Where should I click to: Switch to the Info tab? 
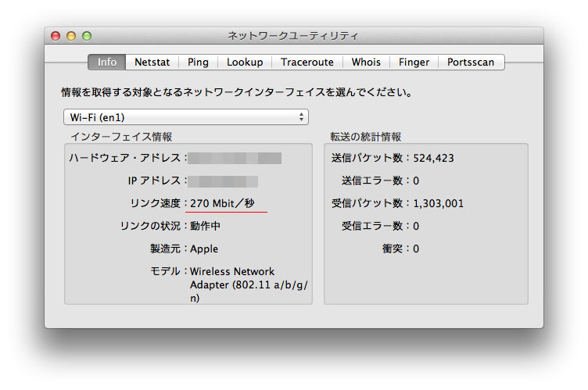[x=107, y=63]
